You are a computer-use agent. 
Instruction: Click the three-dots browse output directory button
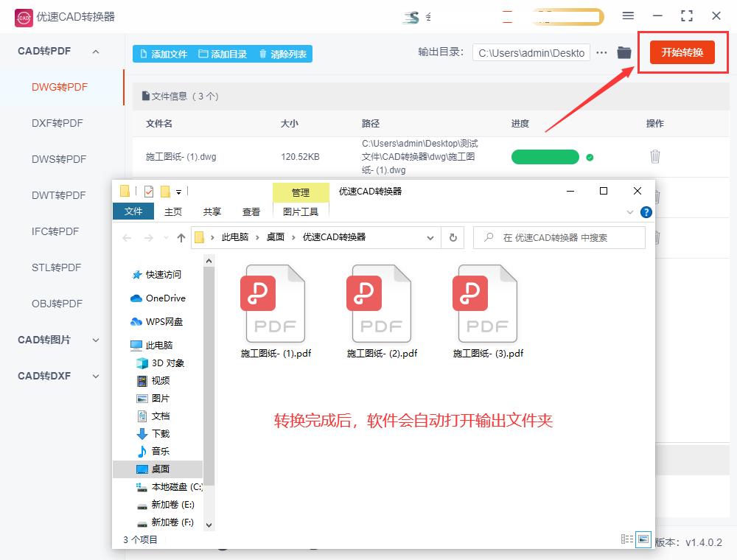click(601, 52)
